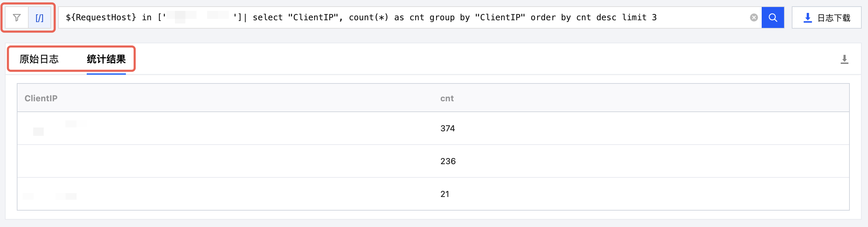This screenshot has width=868, height=227.
Task: Click the cnt column header
Action: (447, 98)
